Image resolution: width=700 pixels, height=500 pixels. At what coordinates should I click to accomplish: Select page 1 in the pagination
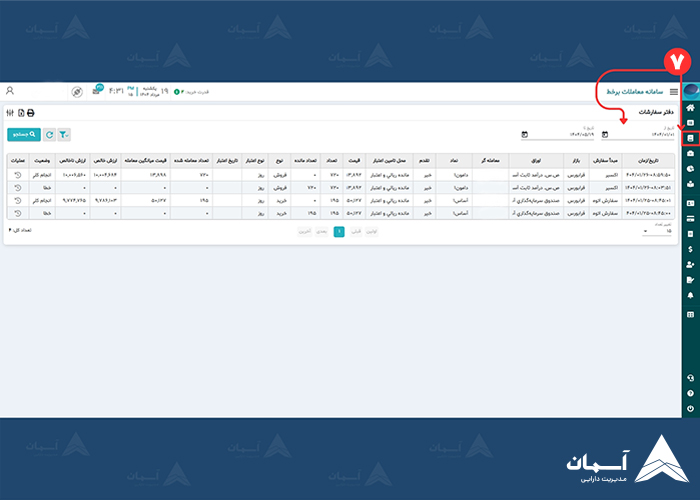pyautogui.click(x=339, y=231)
